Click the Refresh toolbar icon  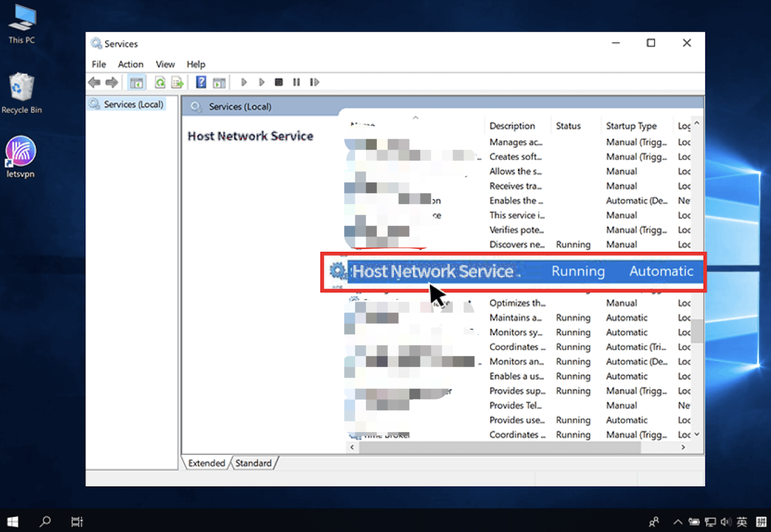pos(160,82)
